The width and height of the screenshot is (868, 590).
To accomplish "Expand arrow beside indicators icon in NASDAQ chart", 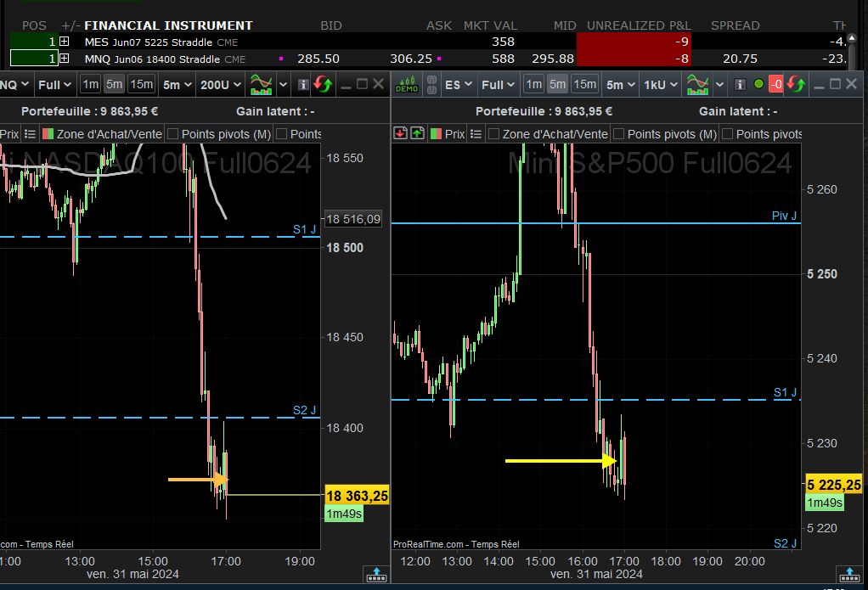I will [284, 85].
